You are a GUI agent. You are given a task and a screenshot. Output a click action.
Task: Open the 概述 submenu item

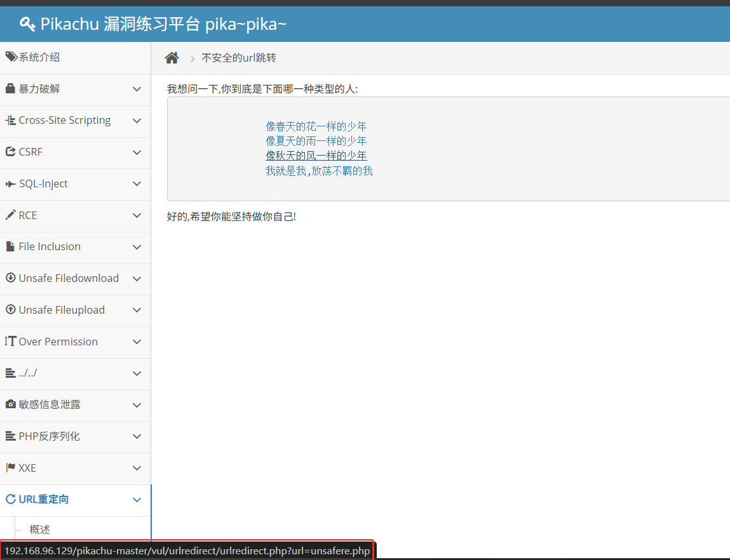click(39, 530)
